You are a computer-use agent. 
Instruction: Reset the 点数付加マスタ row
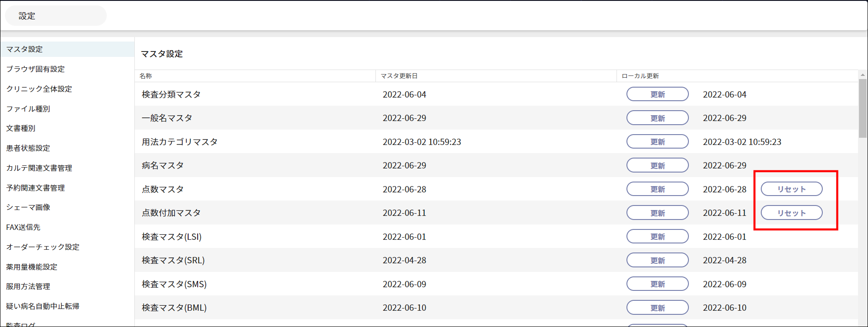tap(791, 213)
